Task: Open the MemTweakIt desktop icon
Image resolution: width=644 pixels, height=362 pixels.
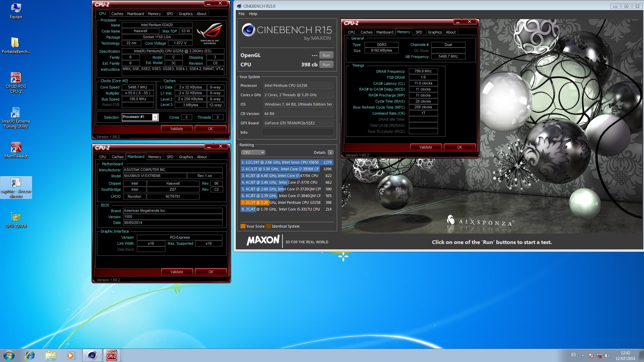Action: coord(16,150)
